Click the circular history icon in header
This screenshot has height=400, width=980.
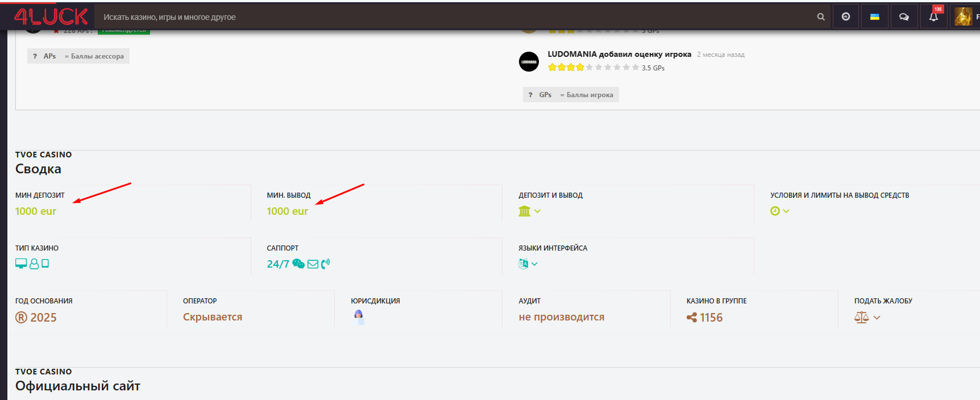[846, 17]
